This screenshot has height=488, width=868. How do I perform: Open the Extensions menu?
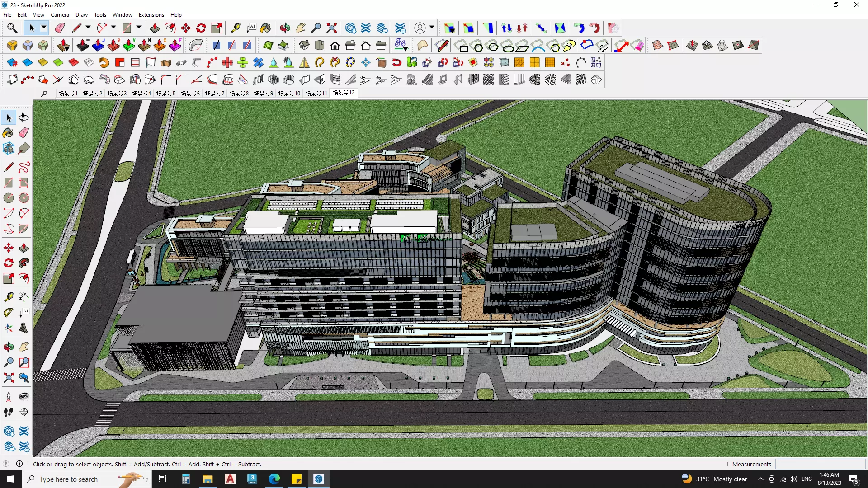[151, 15]
